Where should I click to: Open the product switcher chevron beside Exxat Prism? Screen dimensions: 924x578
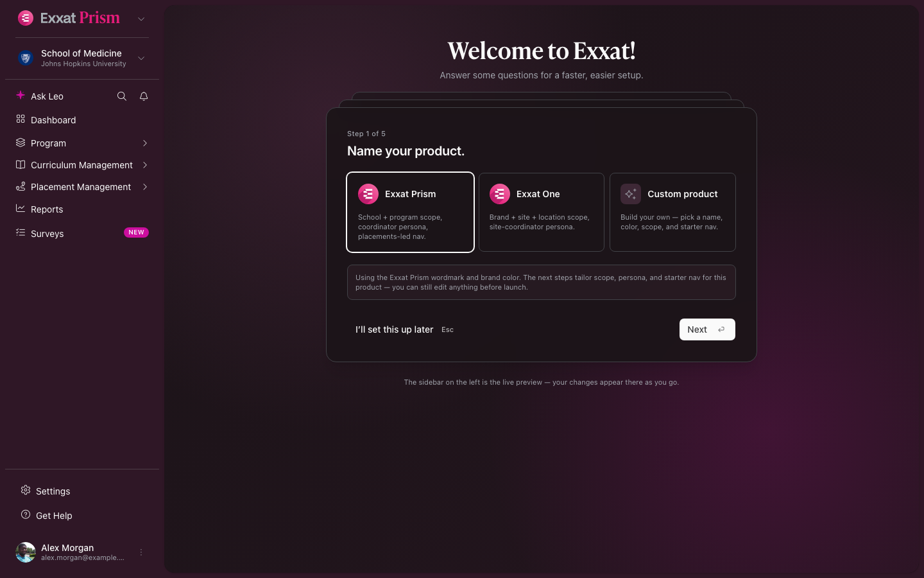click(x=141, y=19)
